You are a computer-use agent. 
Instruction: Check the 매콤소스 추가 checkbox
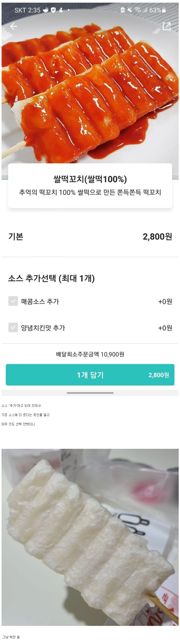13,301
